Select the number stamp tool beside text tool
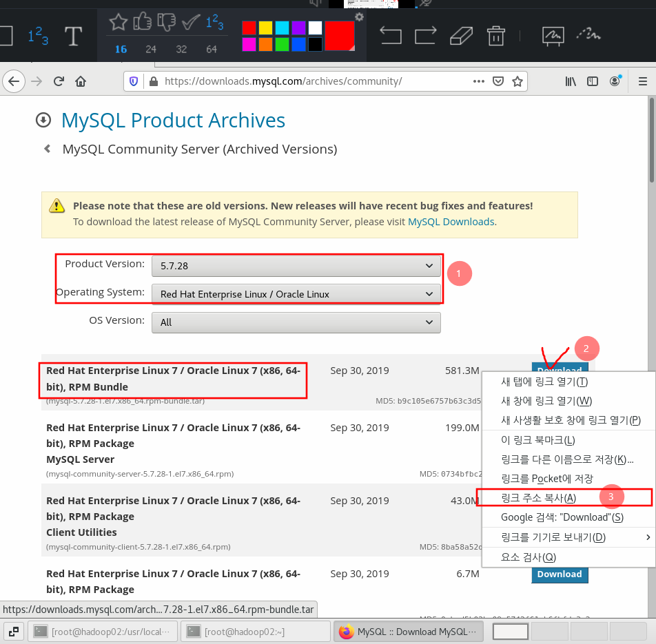 click(38, 36)
